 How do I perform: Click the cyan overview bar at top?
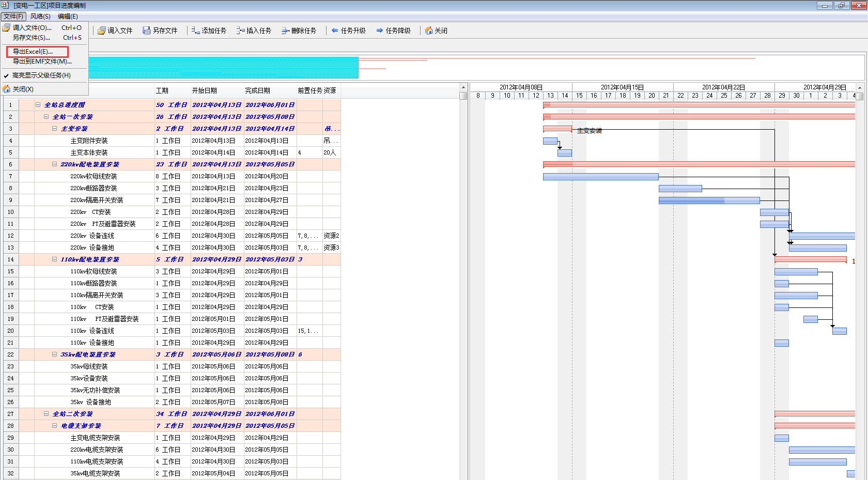click(x=223, y=68)
